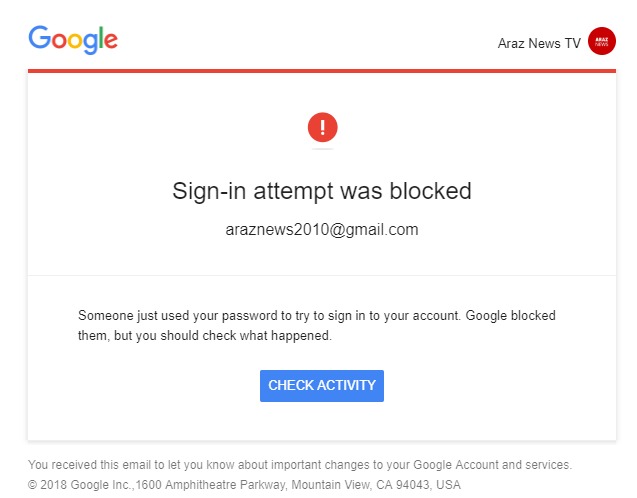The height and width of the screenshot is (498, 637).
Task: Click the word "important changes" in the footer
Action: point(322,465)
